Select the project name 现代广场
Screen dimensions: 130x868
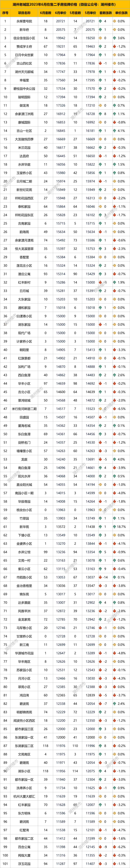click(x=24, y=333)
